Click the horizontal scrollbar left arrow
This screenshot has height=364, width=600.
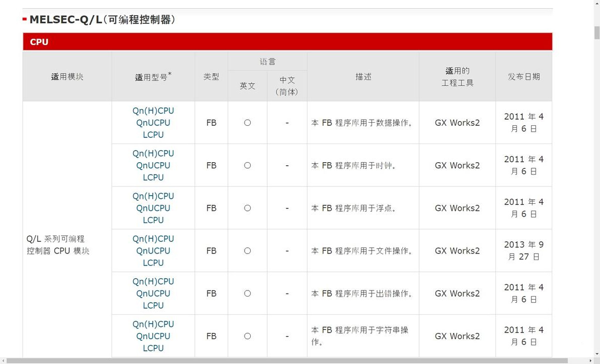point(3,360)
